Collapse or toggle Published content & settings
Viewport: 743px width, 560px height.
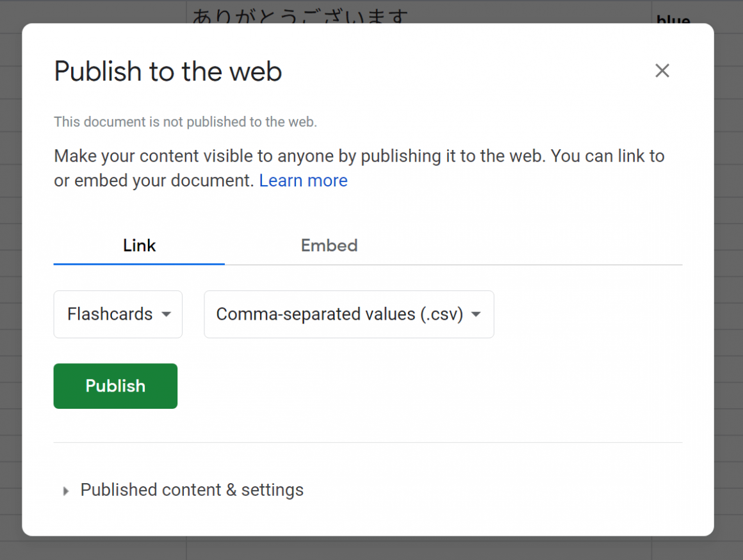pos(192,490)
